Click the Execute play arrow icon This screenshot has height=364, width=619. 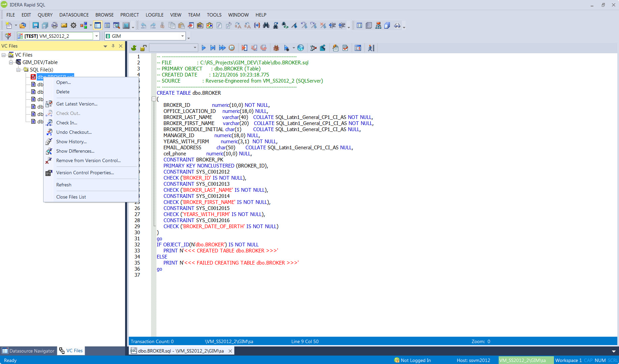coord(204,48)
